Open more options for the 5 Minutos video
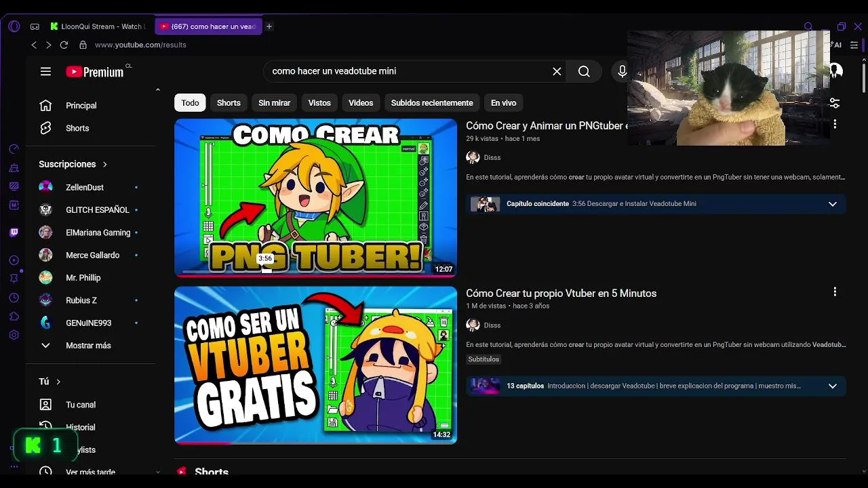This screenshot has height=488, width=868. pyautogui.click(x=835, y=291)
